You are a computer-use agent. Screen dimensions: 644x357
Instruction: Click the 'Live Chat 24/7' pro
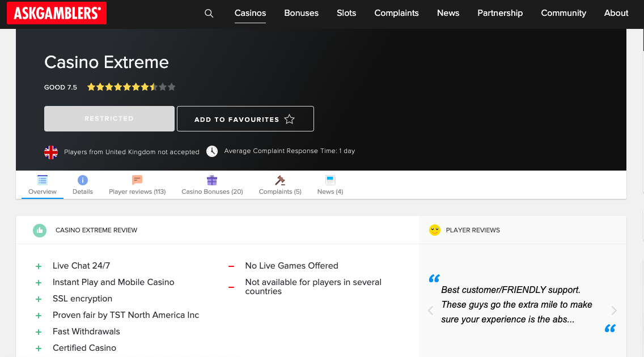[81, 266]
